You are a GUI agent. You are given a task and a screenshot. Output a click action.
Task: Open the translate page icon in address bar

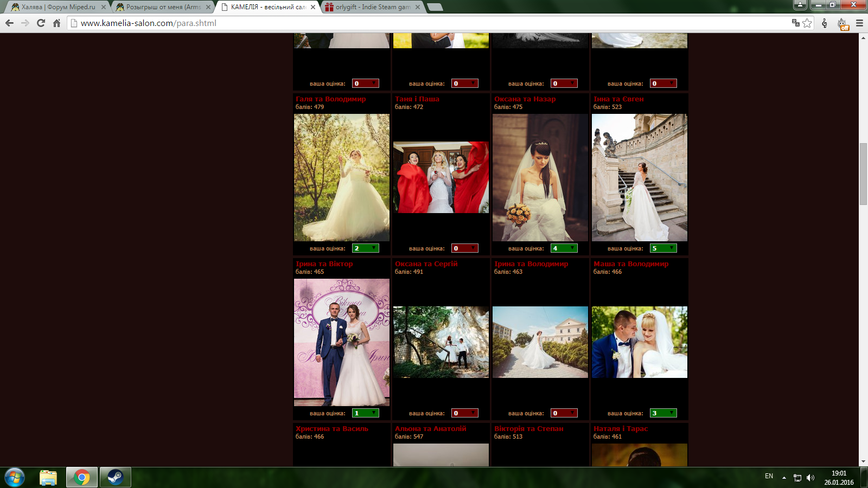[795, 23]
